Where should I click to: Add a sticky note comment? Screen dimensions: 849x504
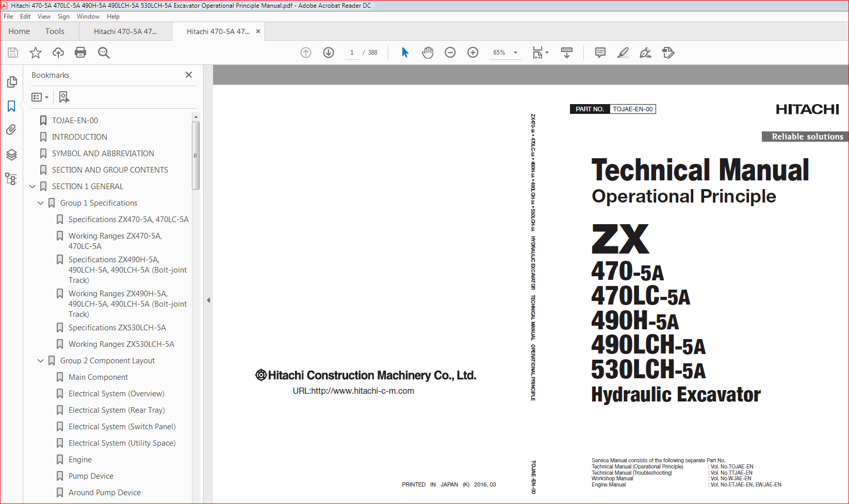[x=600, y=53]
